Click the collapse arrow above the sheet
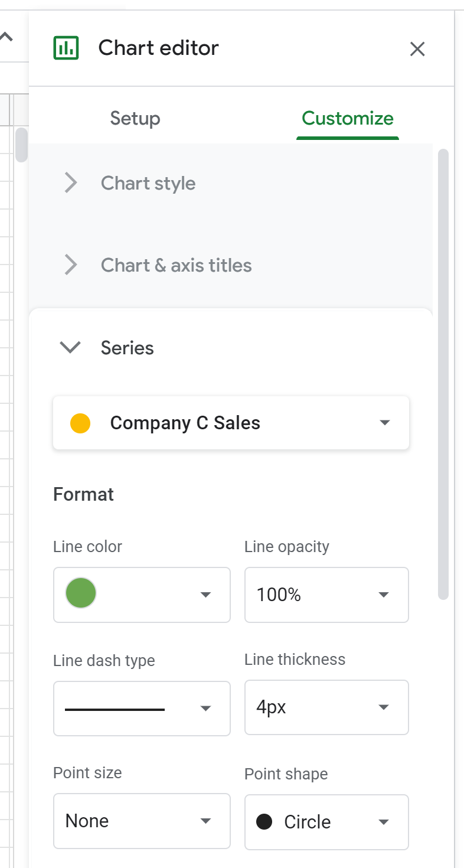 click(x=6, y=37)
